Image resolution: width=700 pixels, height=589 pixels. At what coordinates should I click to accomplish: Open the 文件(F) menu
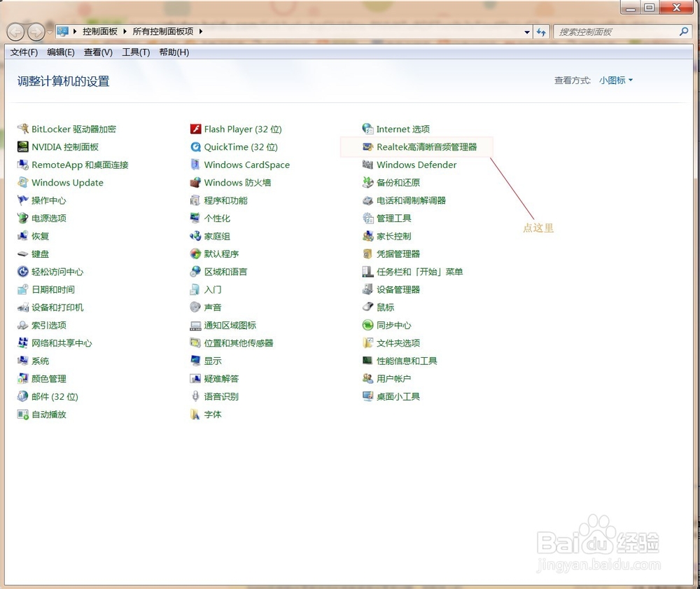[x=24, y=53]
